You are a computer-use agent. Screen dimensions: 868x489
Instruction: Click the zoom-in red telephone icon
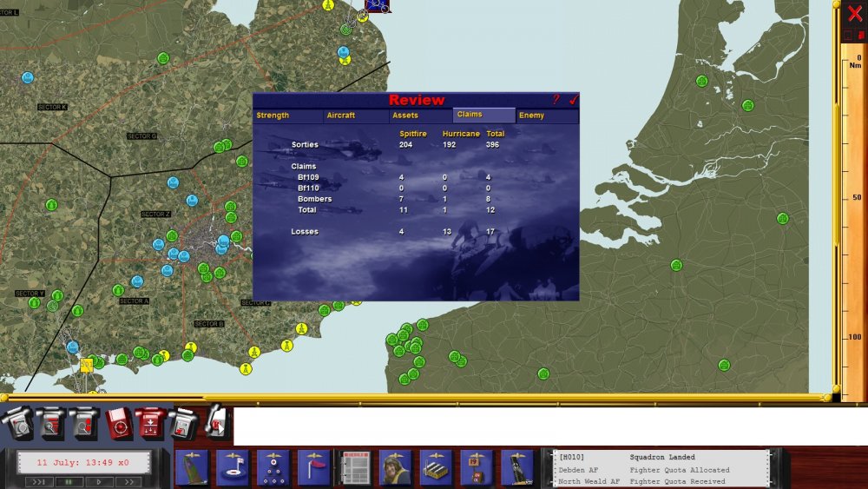[50, 424]
